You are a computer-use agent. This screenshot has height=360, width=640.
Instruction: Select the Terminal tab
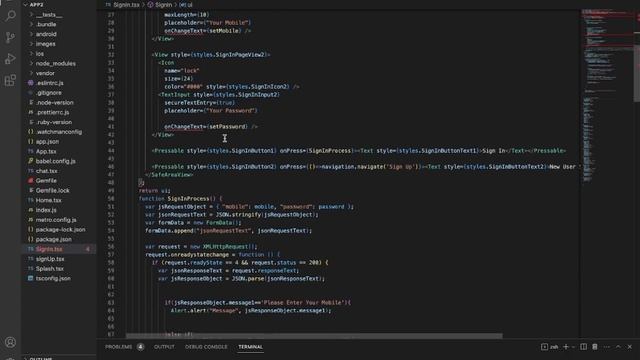click(x=250, y=347)
